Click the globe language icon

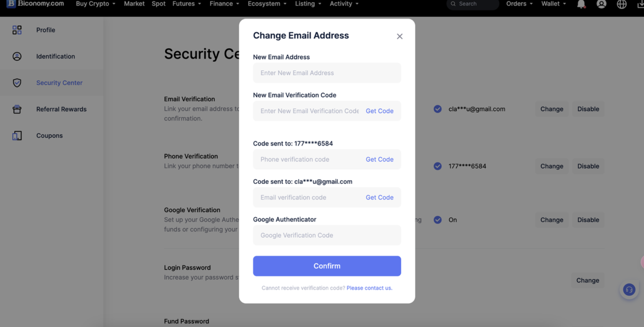[621, 4]
